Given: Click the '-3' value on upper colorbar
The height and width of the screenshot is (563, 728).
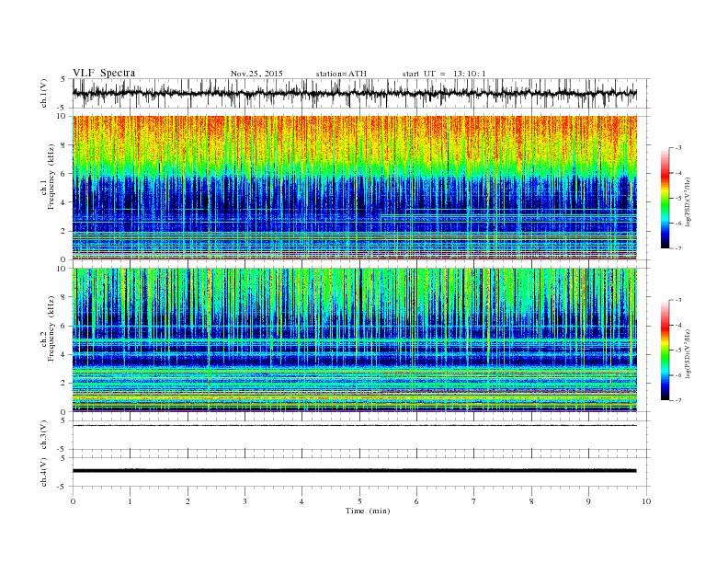Looking at the screenshot, I should tap(678, 148).
